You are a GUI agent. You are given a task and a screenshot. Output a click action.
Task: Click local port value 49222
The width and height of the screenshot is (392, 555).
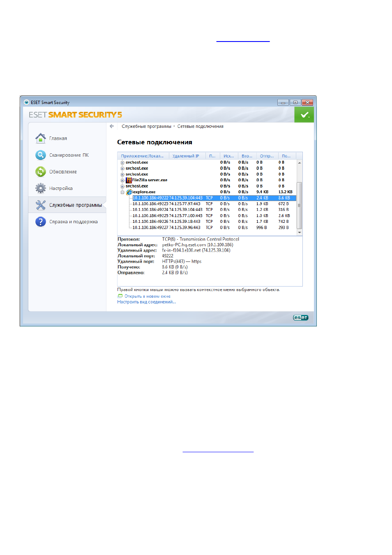(x=168, y=256)
